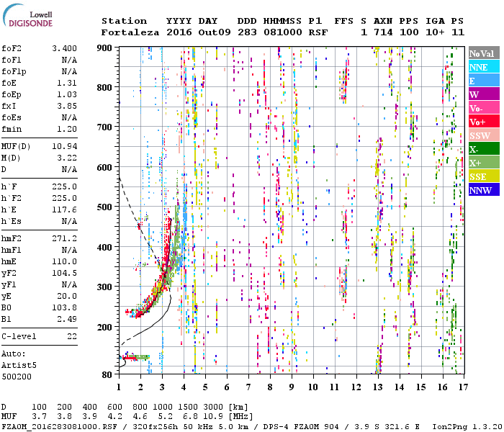Click the yE value 20.0

67,297
